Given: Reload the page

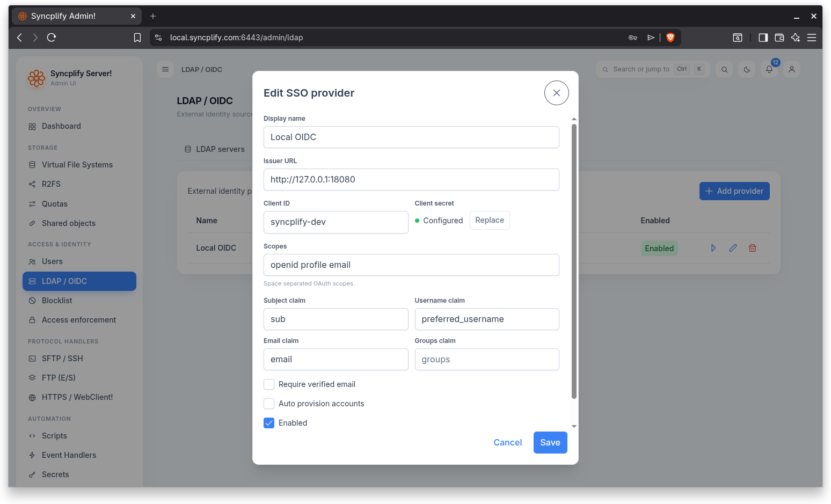Looking at the screenshot, I should 52,38.
